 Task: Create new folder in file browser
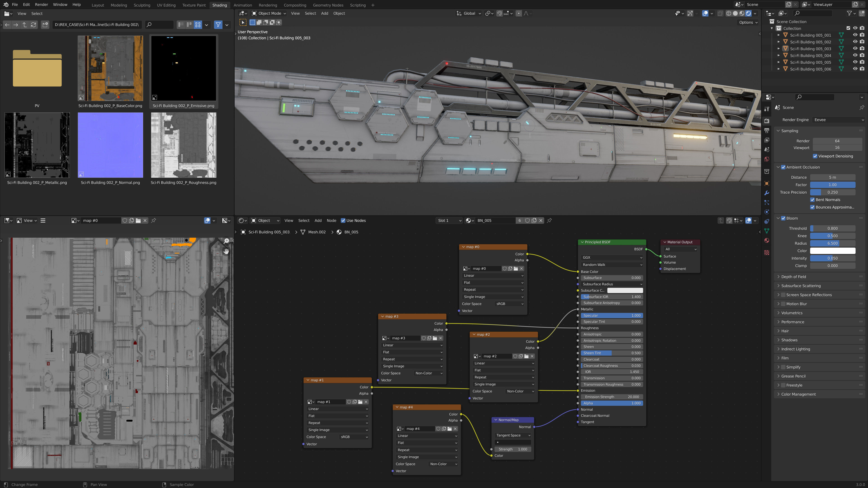(x=45, y=25)
